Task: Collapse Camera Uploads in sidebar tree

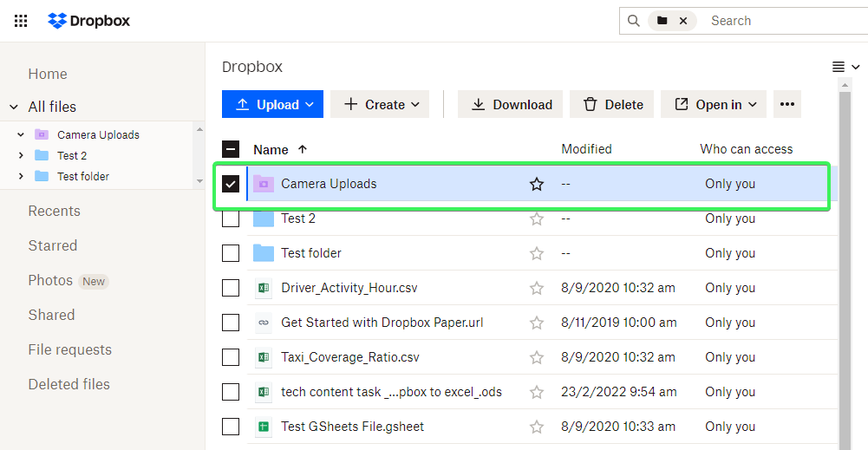Action: [21, 134]
